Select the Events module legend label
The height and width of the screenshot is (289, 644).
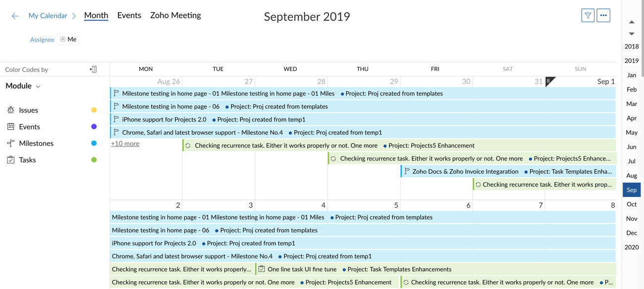point(29,127)
